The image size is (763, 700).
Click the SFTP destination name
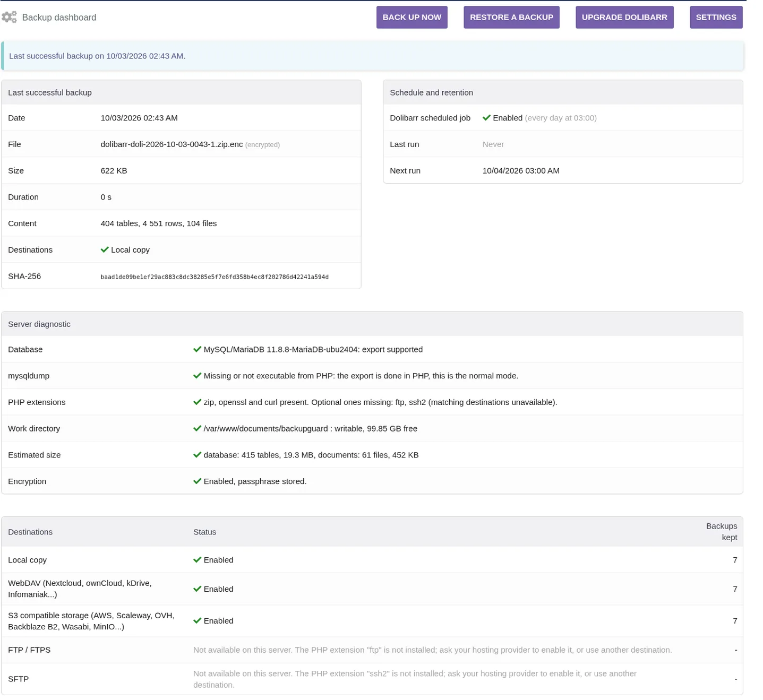[x=19, y=679]
